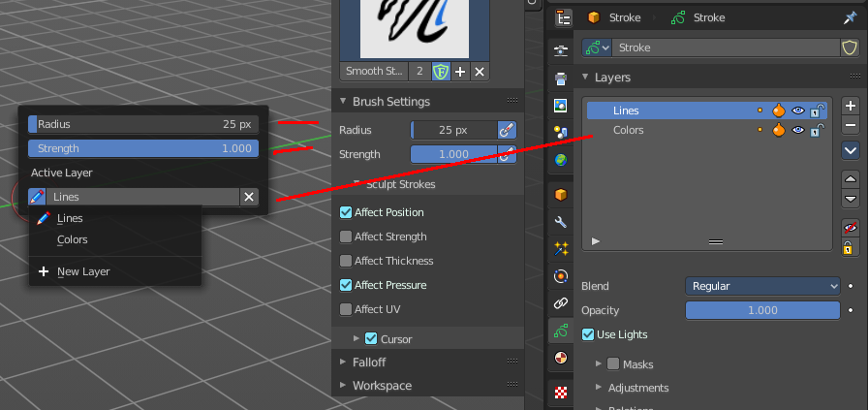
Task: Move the layer up in the list
Action: pos(851,179)
